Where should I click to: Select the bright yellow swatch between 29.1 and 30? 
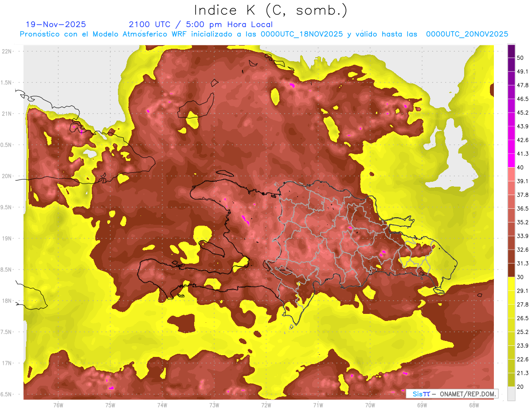[511, 284]
